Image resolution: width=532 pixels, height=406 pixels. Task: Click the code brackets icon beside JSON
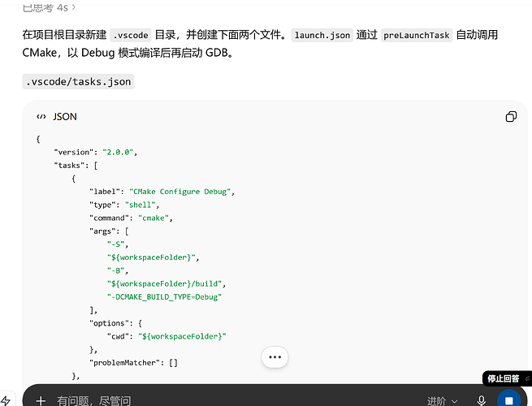pos(41,117)
